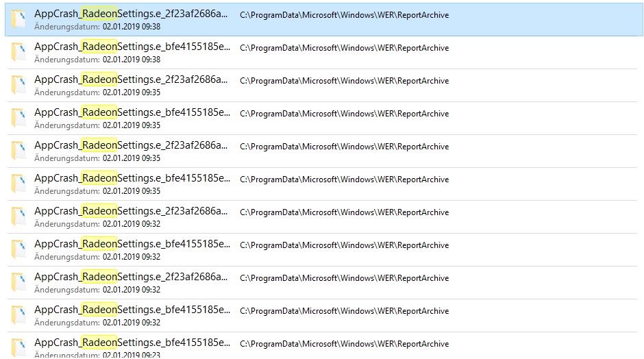
Task: Click folder icon of highlighted 2f23af2686a 09:38 entry
Action: 18,19
